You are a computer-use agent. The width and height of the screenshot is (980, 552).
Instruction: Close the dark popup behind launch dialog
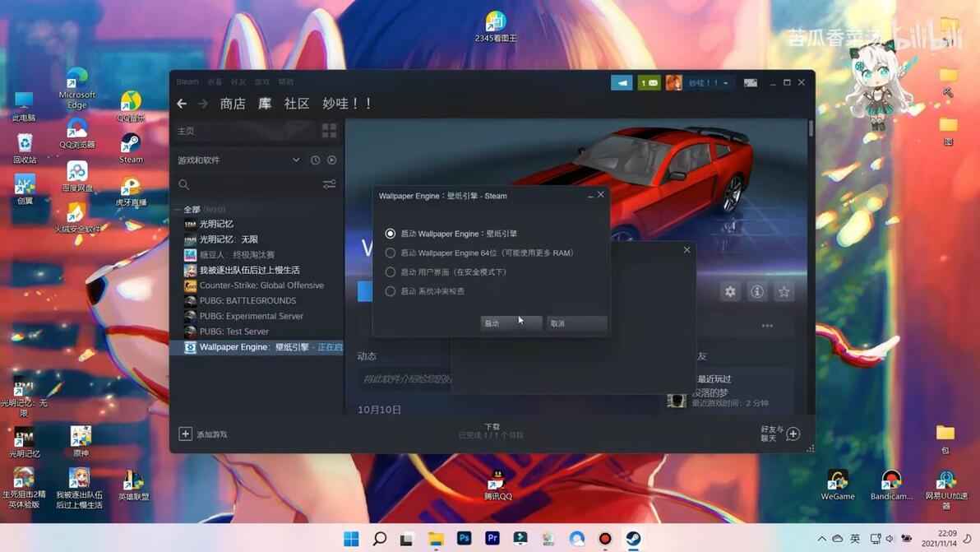click(686, 249)
